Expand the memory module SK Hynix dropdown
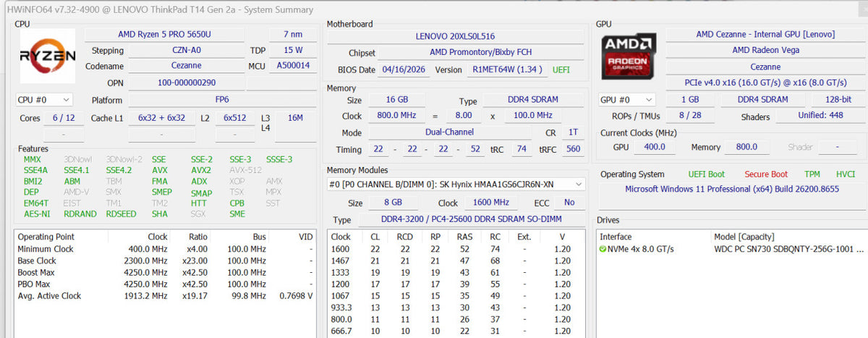This screenshot has height=338, width=868. (456, 185)
